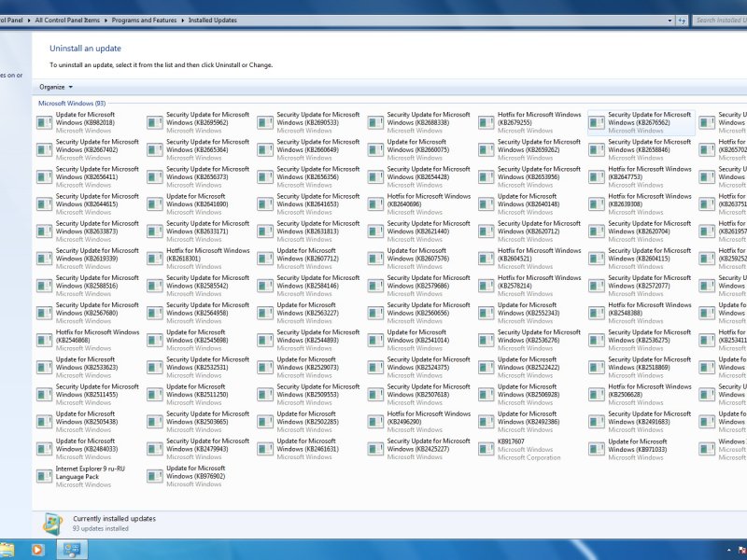Select Security Update KB2479943 entry
747x560 pixels.
click(x=200, y=449)
